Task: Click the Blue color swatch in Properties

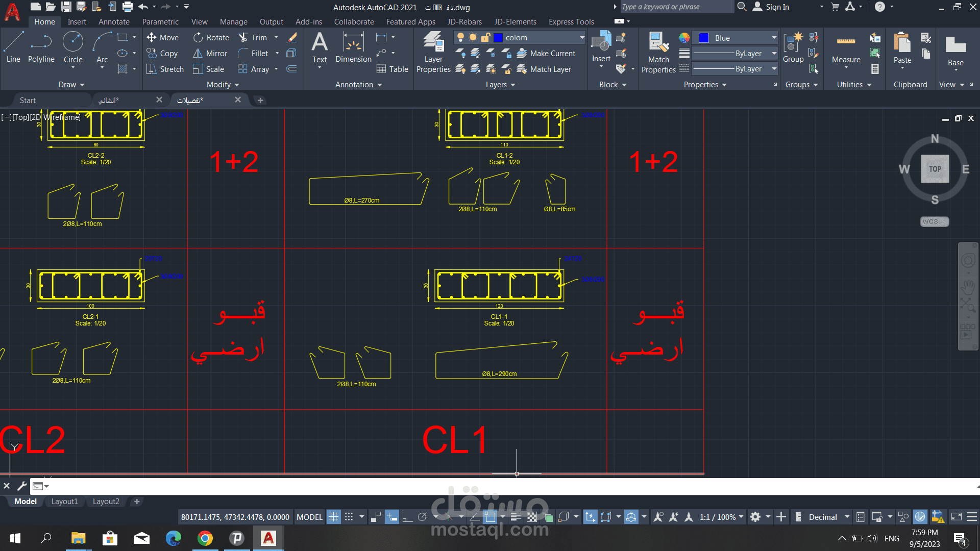Action: coord(704,38)
